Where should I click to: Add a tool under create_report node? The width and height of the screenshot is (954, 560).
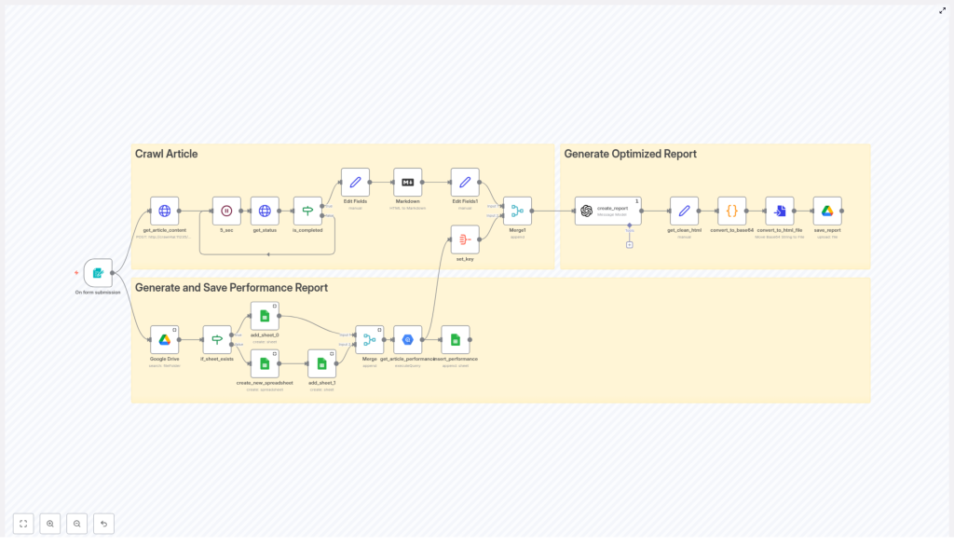point(630,245)
